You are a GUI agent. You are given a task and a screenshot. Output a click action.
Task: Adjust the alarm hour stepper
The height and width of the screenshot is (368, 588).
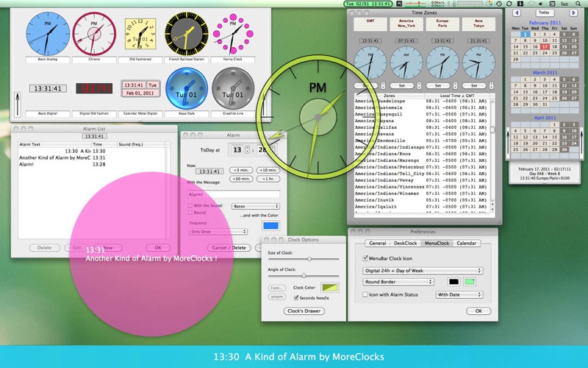coord(247,149)
